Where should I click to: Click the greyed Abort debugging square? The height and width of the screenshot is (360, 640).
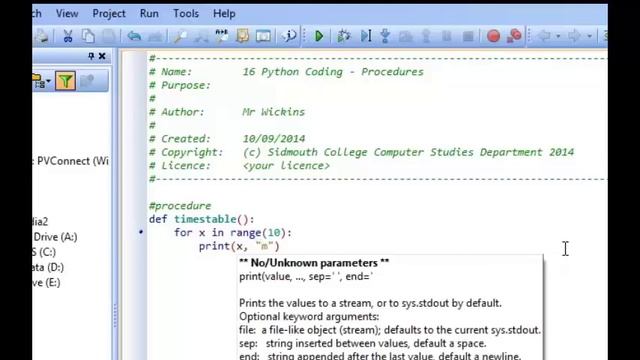[468, 36]
